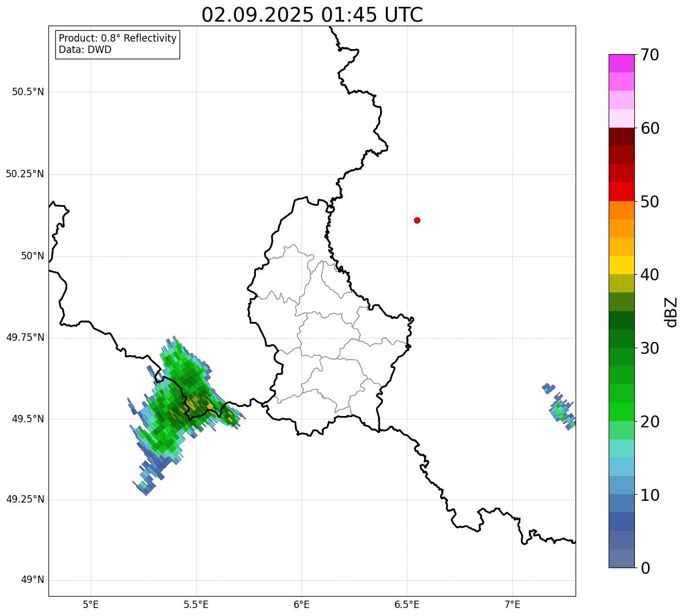Screen dimensions: 685x616
Task: Click colorbar tick label 50
Action: tap(650, 202)
